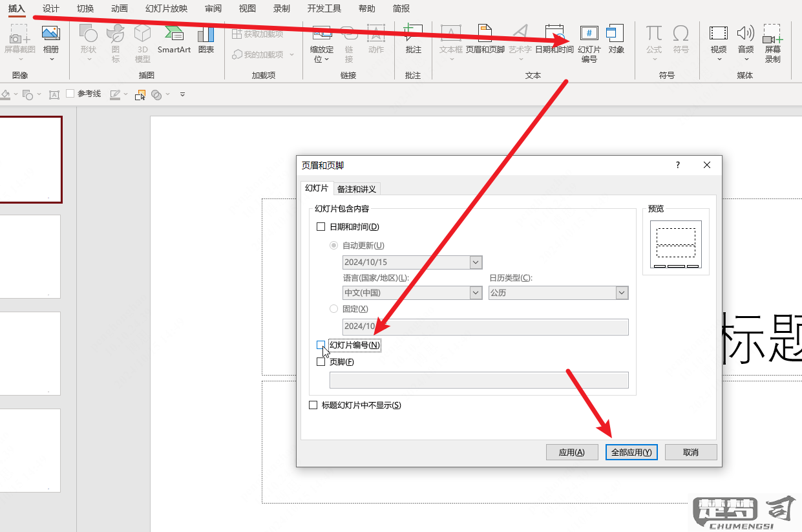Screen dimensions: 802x532
Task: Open the 公历 calendar type dropdown
Action: [x=622, y=293]
